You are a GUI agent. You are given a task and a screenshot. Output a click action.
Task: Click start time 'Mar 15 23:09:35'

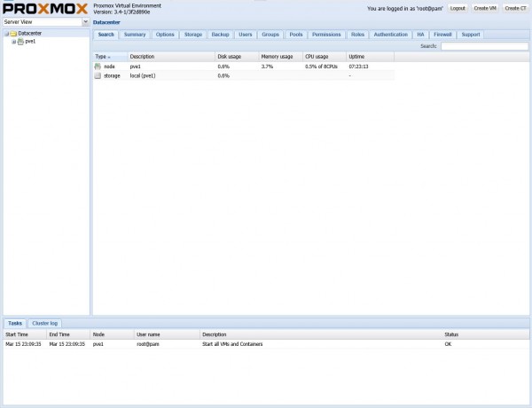(x=23, y=344)
